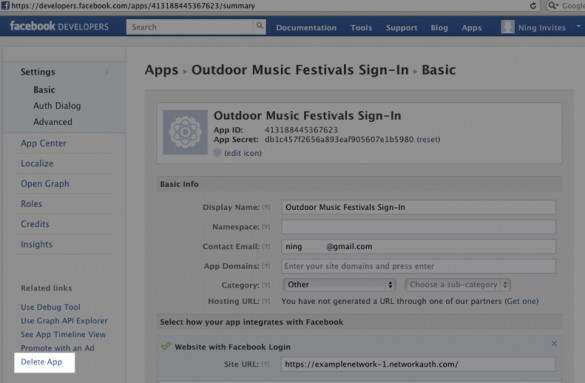
Task: Select Auth Dialog under Settings
Action: (x=57, y=106)
